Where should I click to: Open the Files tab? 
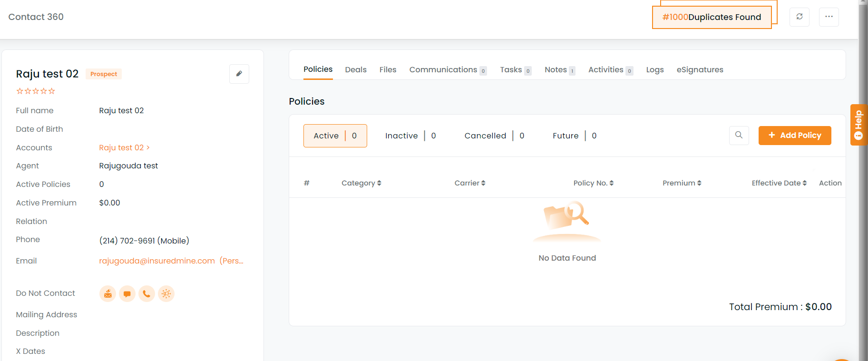click(388, 69)
